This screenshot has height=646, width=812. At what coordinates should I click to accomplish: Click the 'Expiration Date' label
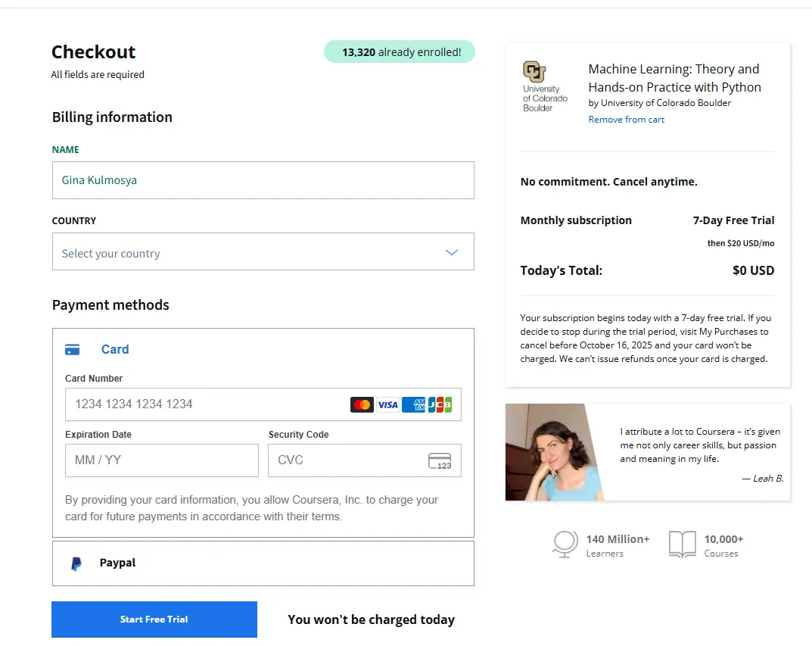(x=98, y=435)
